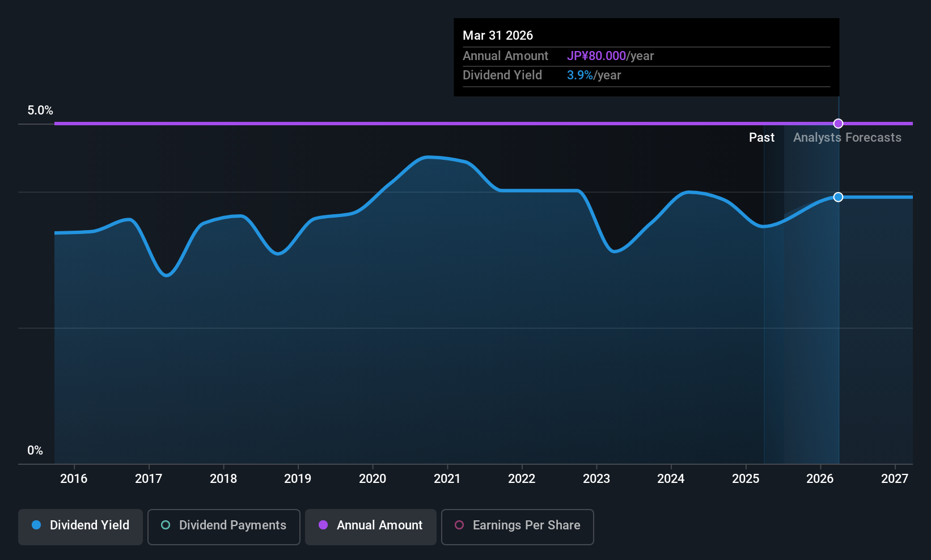Click the teal Dividend Payments legend circle
The width and height of the screenshot is (931, 560).
(166, 525)
